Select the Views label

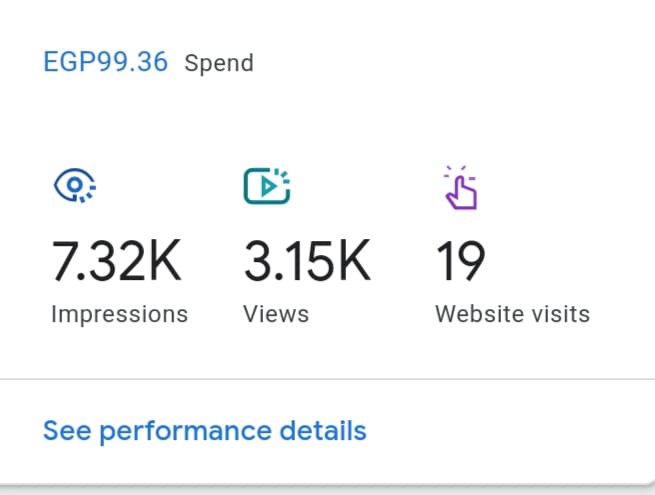coord(276,314)
